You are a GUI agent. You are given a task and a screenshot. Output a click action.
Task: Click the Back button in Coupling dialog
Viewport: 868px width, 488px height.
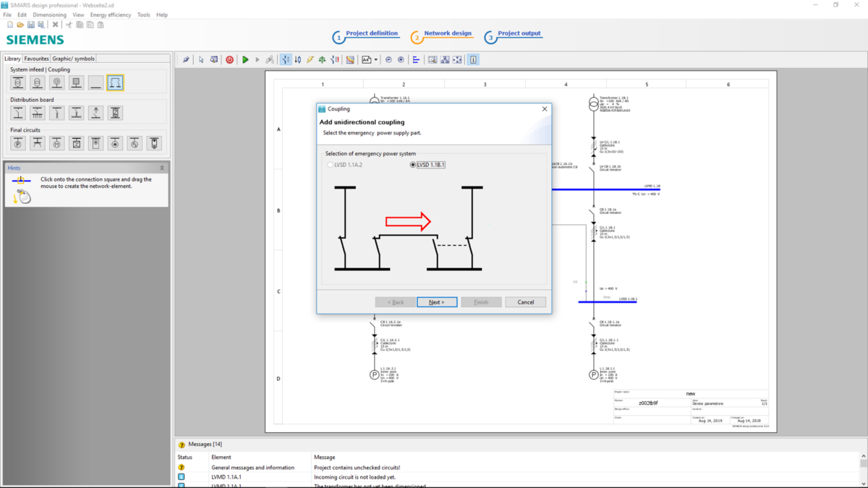395,302
